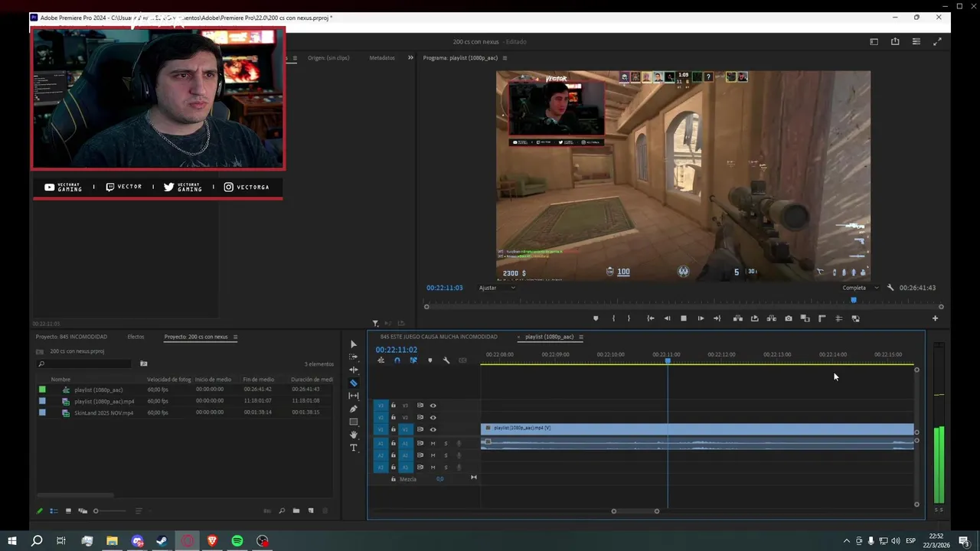Open Programa monitor panel menu
Viewport: 980px width, 551px height.
pos(505,57)
